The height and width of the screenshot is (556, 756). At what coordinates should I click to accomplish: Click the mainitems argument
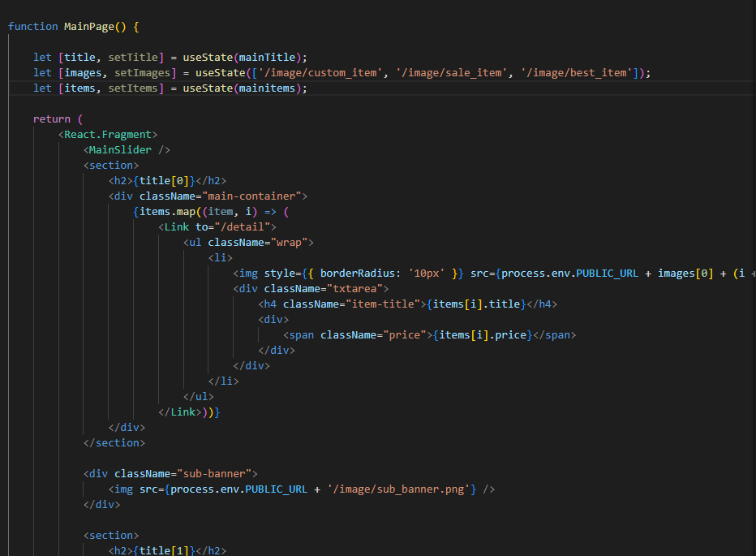click(267, 88)
